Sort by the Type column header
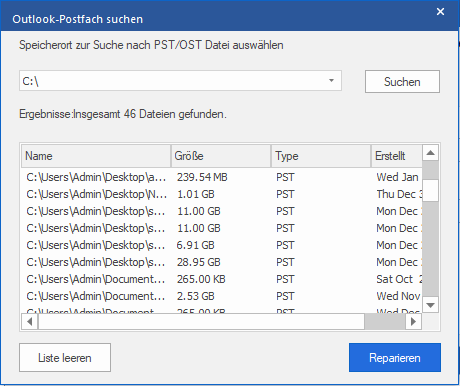Screen dimensions: 460x386 point(321,156)
